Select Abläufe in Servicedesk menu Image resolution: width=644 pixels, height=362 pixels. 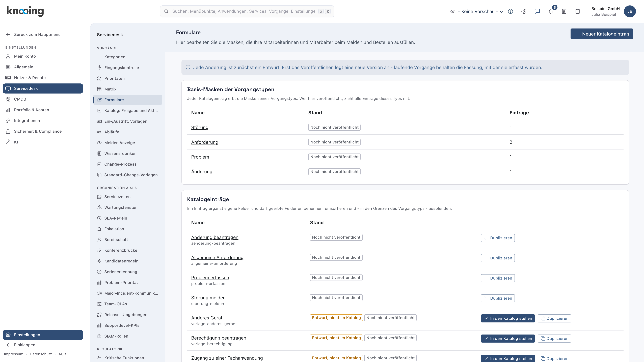127,132
